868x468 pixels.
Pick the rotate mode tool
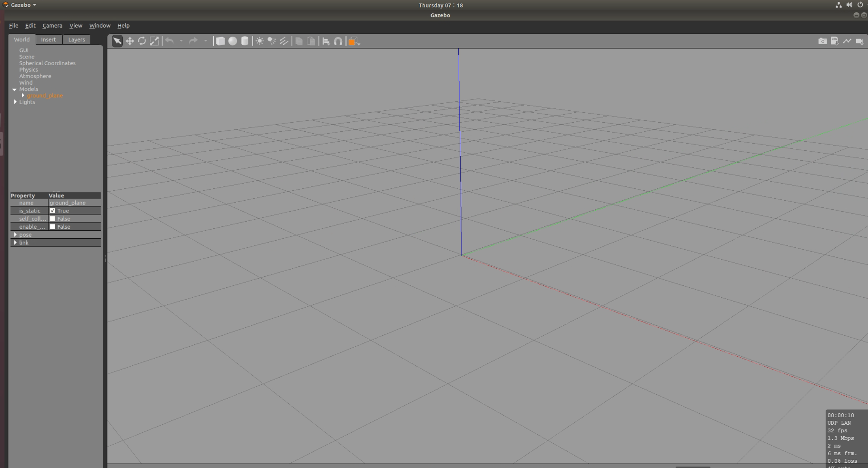(142, 41)
